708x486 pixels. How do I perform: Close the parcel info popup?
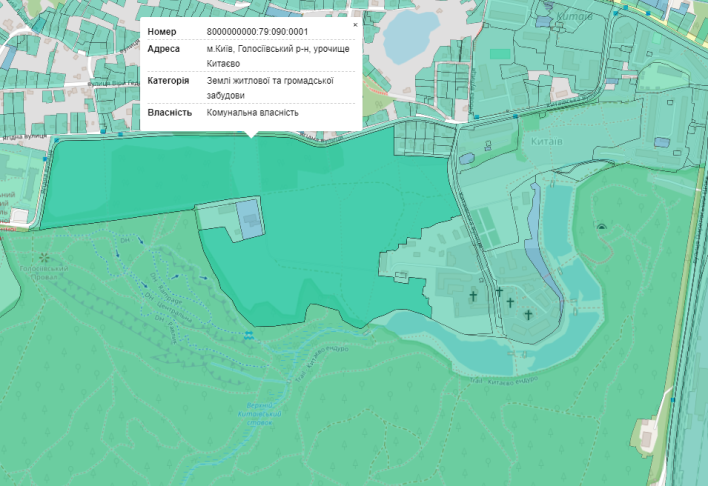354,24
